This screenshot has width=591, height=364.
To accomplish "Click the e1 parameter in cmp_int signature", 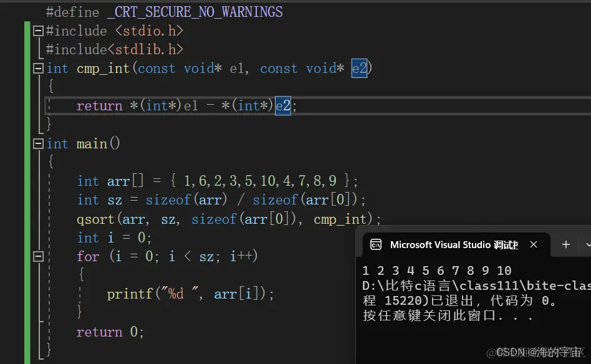I will (x=237, y=69).
